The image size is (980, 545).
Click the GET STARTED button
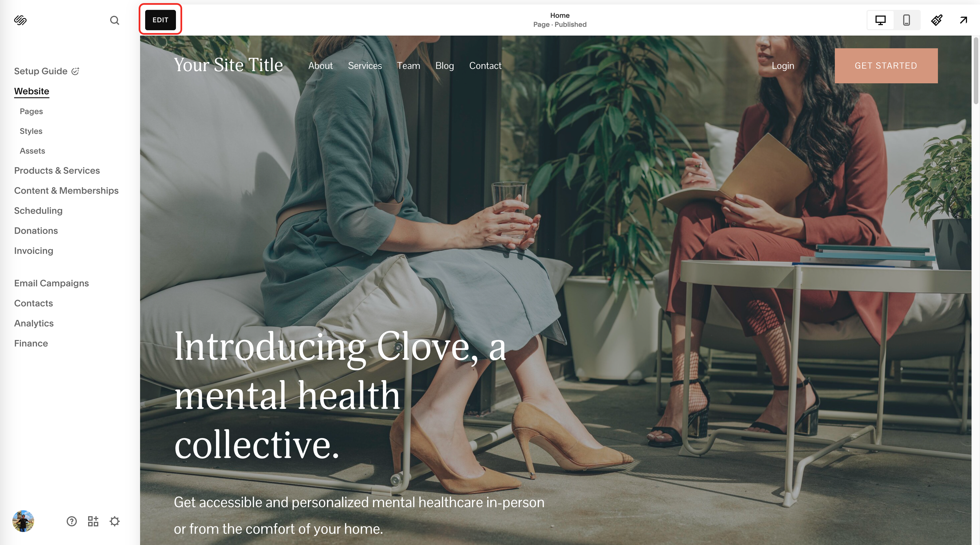886,66
